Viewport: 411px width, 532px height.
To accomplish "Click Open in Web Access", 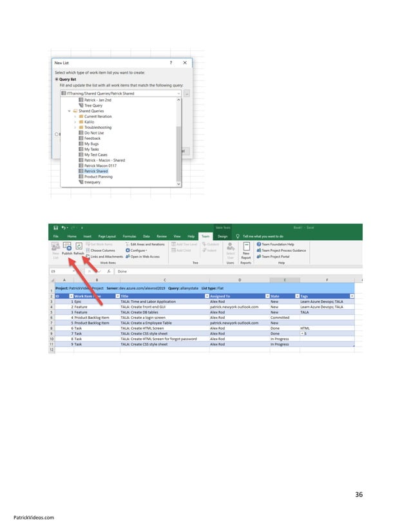I will point(142,256).
